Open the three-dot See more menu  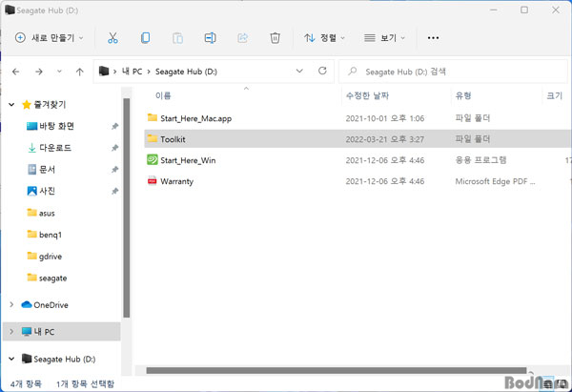(433, 38)
